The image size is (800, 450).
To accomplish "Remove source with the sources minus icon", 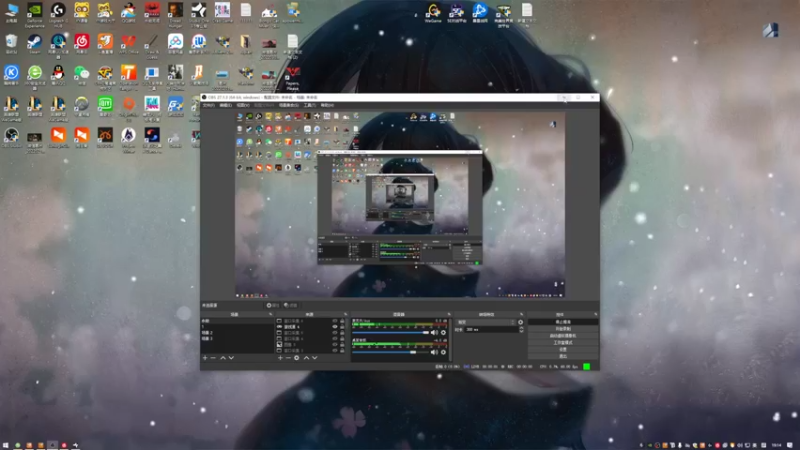I will 288,358.
